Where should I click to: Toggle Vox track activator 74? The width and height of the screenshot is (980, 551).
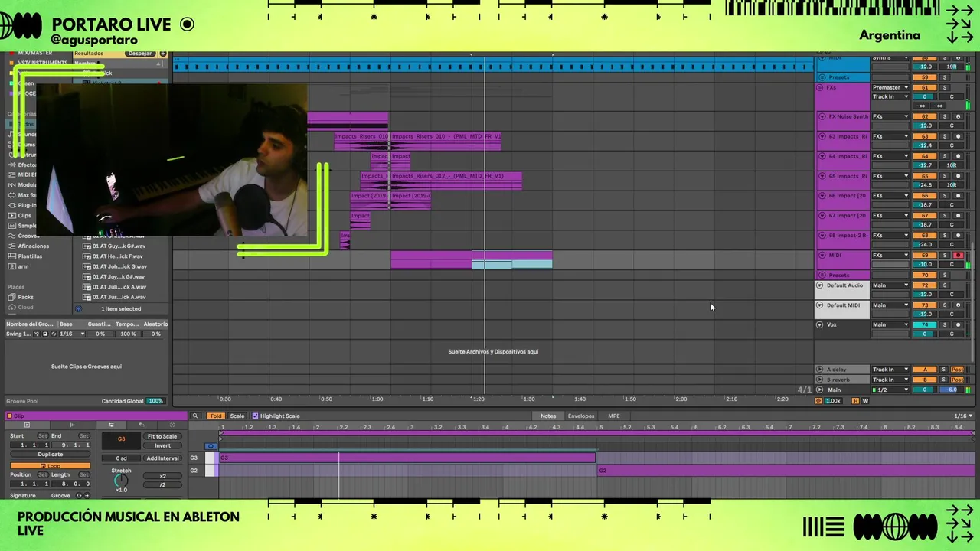(925, 324)
